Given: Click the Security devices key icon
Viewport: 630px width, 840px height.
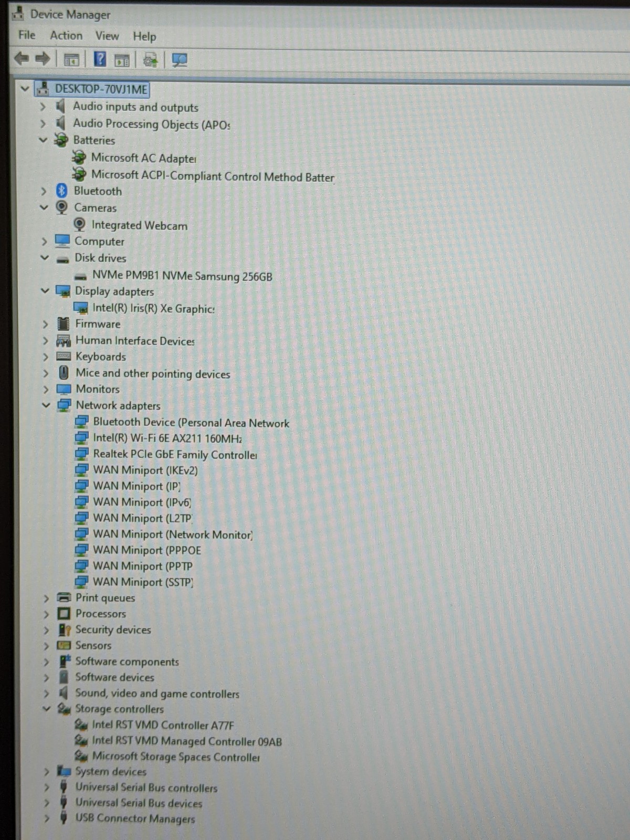Looking at the screenshot, I should (64, 629).
